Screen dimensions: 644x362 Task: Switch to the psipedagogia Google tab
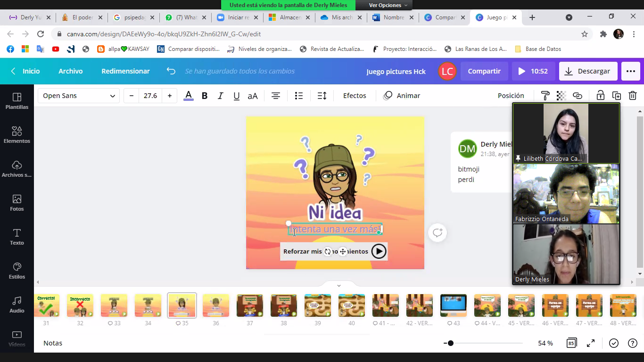coord(134,17)
